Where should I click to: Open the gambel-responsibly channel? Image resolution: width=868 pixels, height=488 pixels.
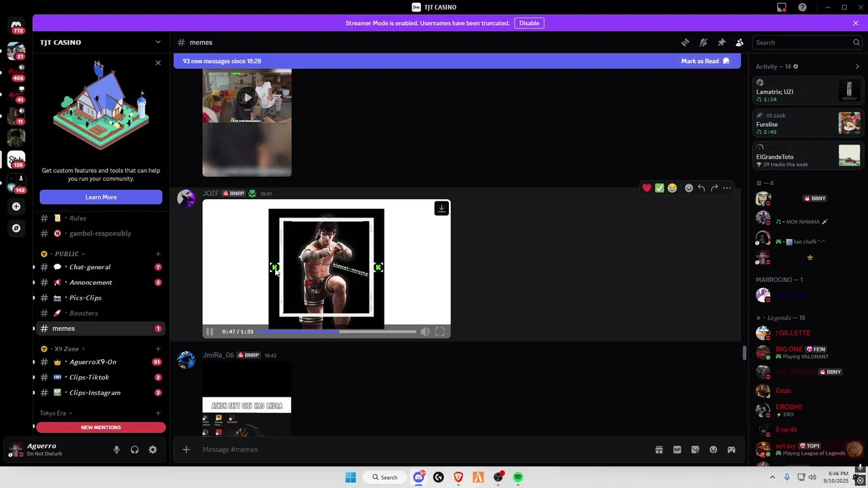[100, 233]
